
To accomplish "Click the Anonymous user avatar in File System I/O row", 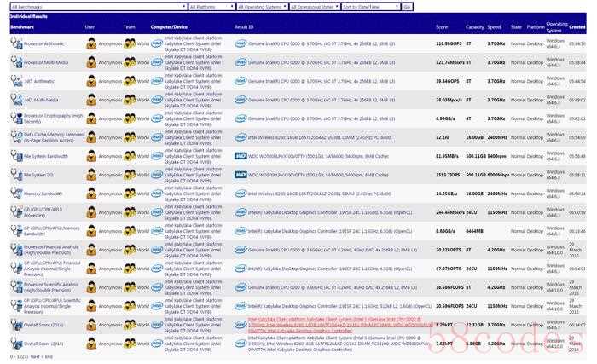I will pos(91,175).
